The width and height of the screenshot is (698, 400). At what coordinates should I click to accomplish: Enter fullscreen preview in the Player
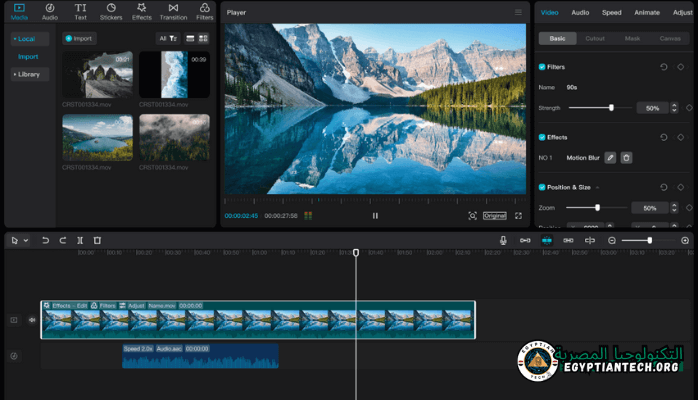point(517,215)
